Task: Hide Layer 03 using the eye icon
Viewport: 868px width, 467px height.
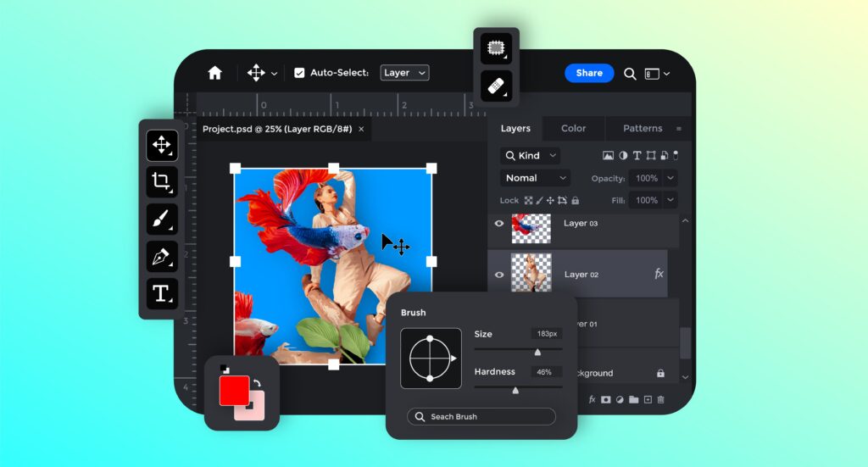Action: 499,224
